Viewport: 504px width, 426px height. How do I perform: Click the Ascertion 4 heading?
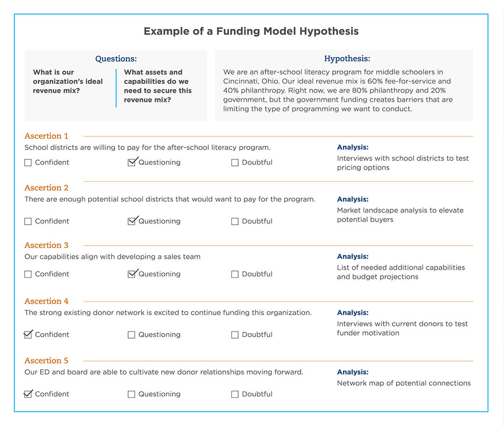46,301
